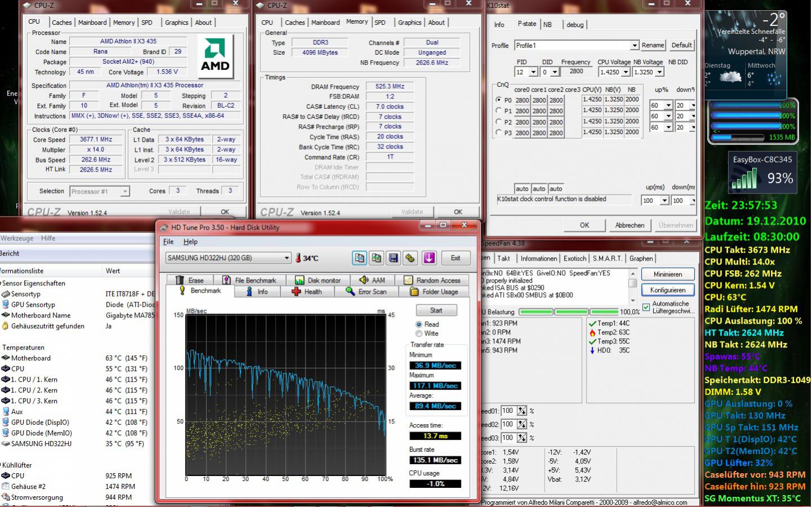Viewport: 812px width, 507px height.
Task: Switch to the NB tab in K10stat
Action: [548, 25]
